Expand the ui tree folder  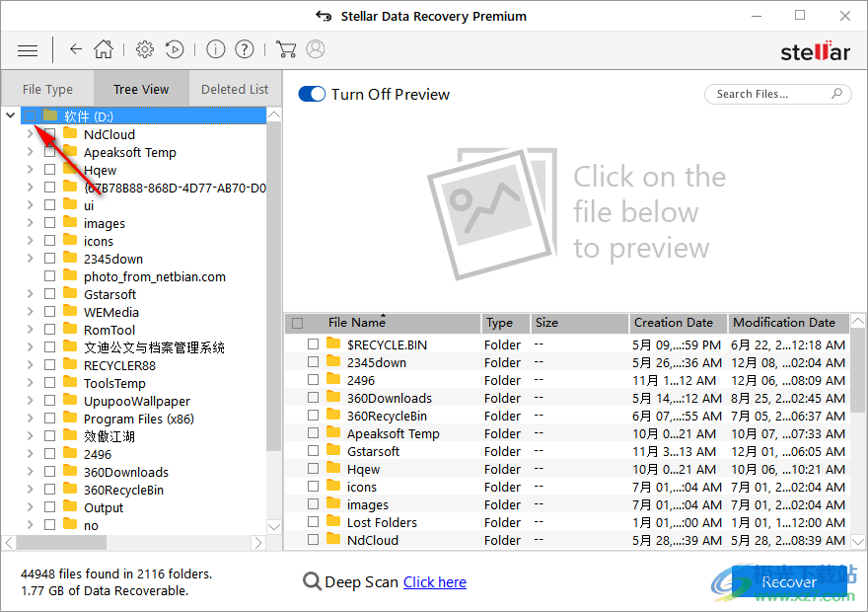click(30, 205)
